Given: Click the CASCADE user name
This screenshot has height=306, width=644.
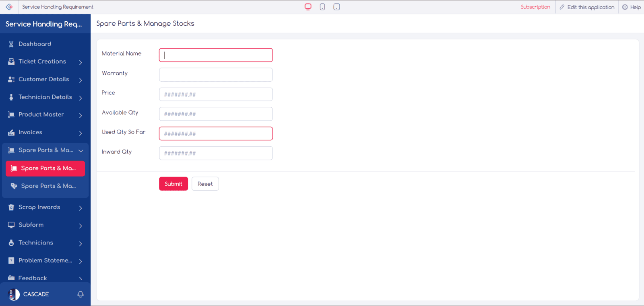Looking at the screenshot, I should pos(36,294).
